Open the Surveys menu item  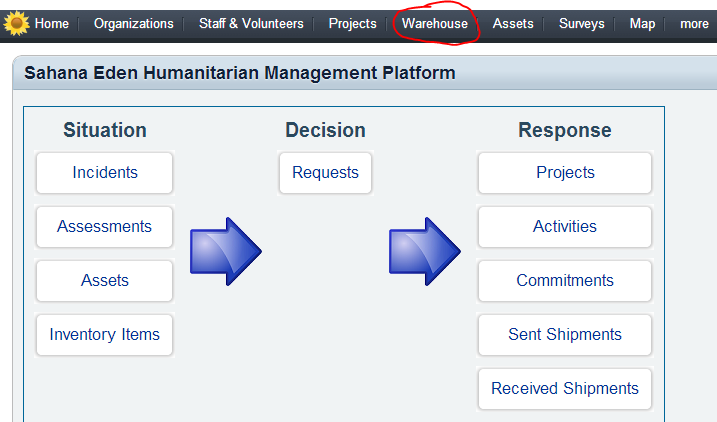[581, 23]
